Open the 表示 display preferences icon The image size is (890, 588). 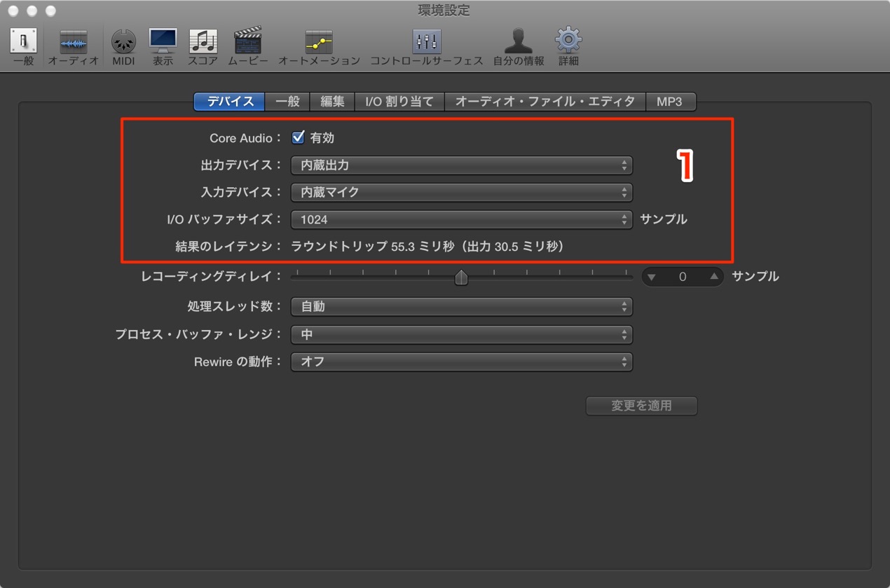coord(163,47)
